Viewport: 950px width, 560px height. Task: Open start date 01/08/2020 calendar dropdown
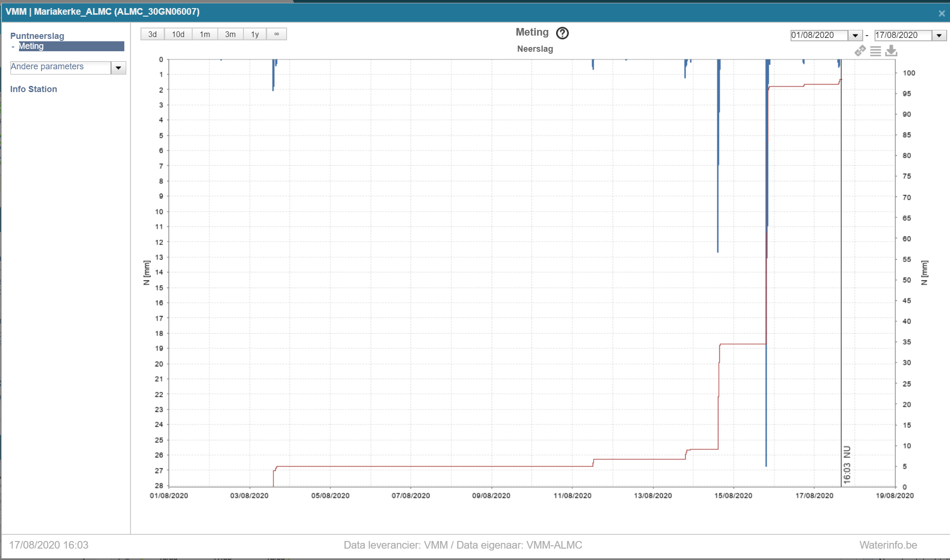pos(855,36)
